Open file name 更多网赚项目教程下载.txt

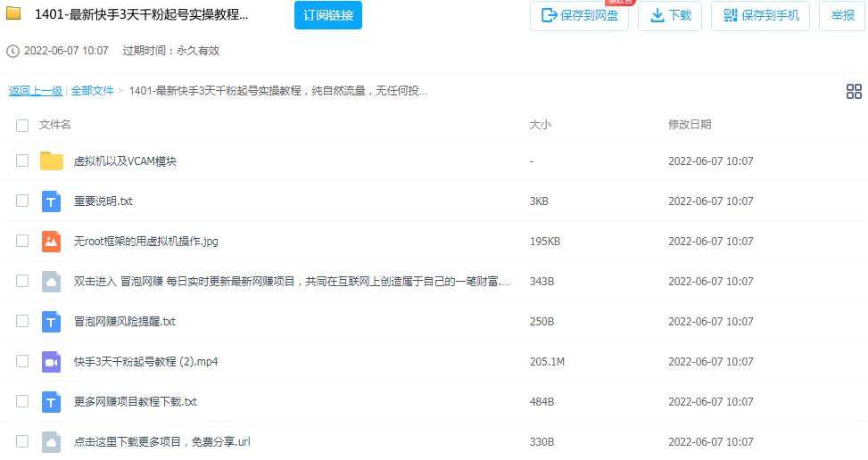[x=136, y=401]
